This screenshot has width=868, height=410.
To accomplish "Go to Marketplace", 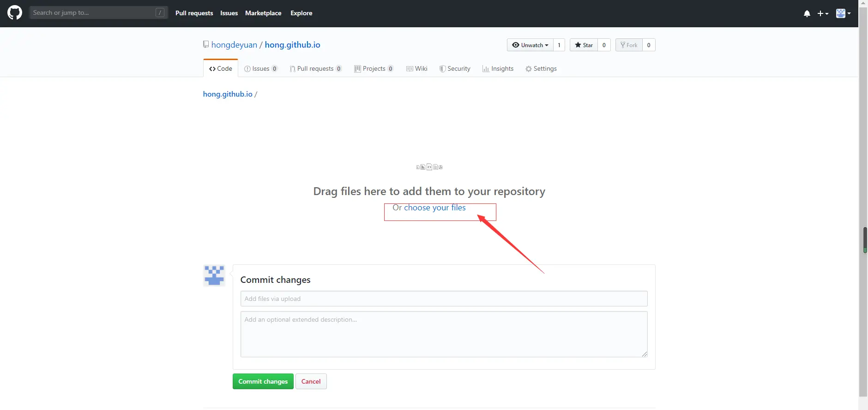I will pyautogui.click(x=263, y=13).
